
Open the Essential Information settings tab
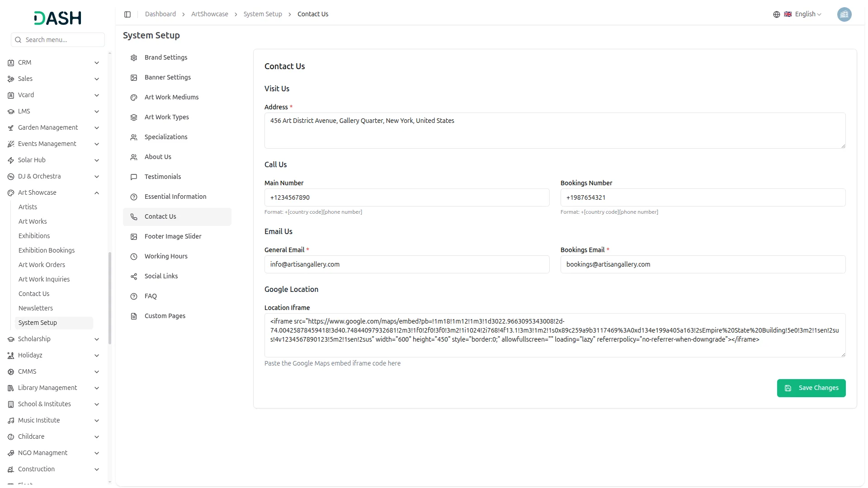click(175, 197)
